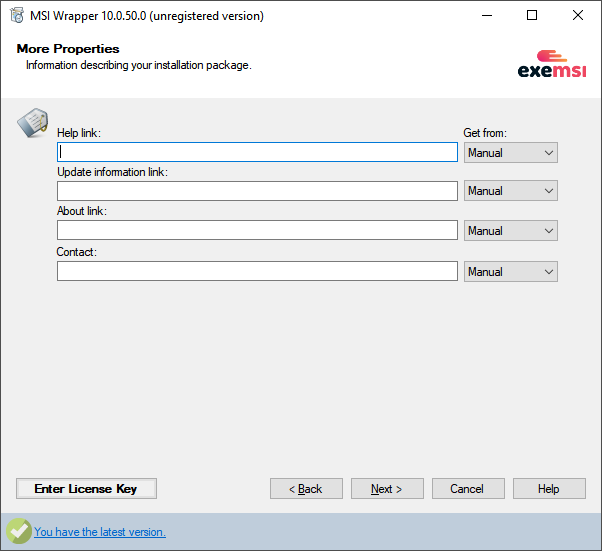Focus the Help link text field

(x=257, y=152)
